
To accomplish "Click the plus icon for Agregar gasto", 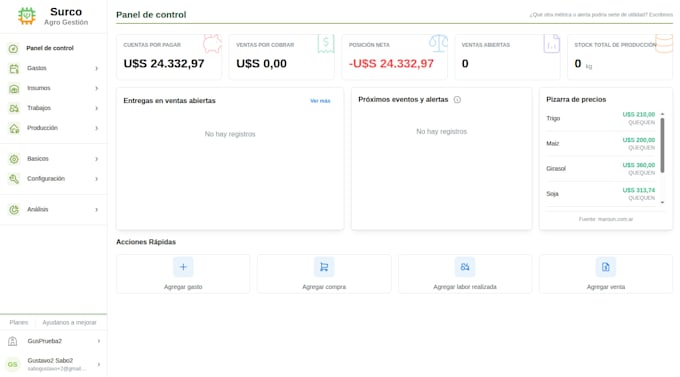I will [183, 267].
